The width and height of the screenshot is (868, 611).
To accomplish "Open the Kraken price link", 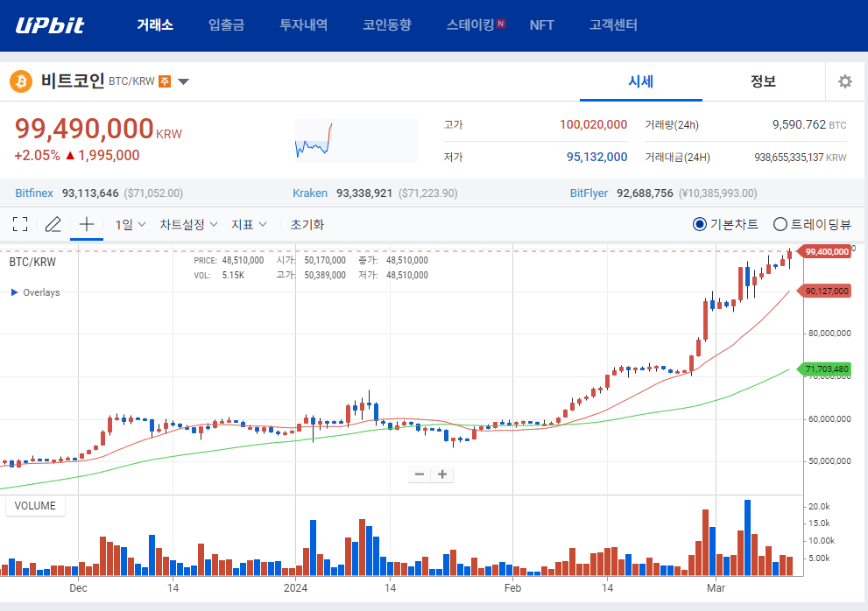I will [310, 193].
